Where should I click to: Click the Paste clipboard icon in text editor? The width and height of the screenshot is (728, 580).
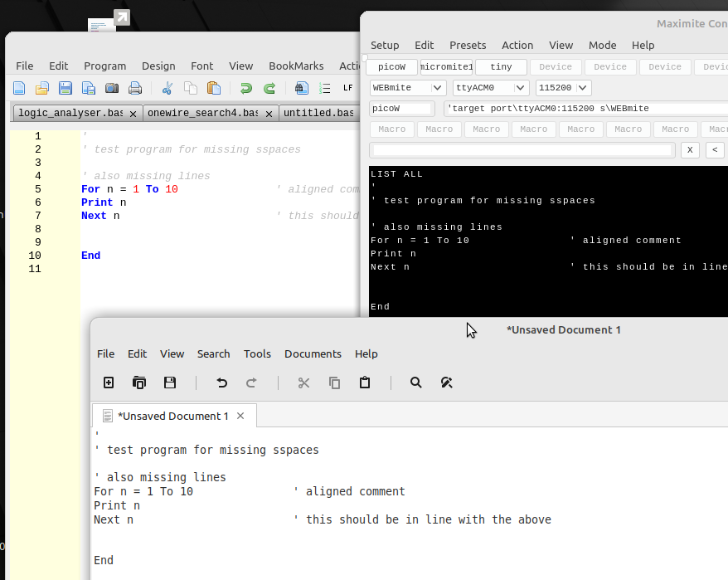365,383
